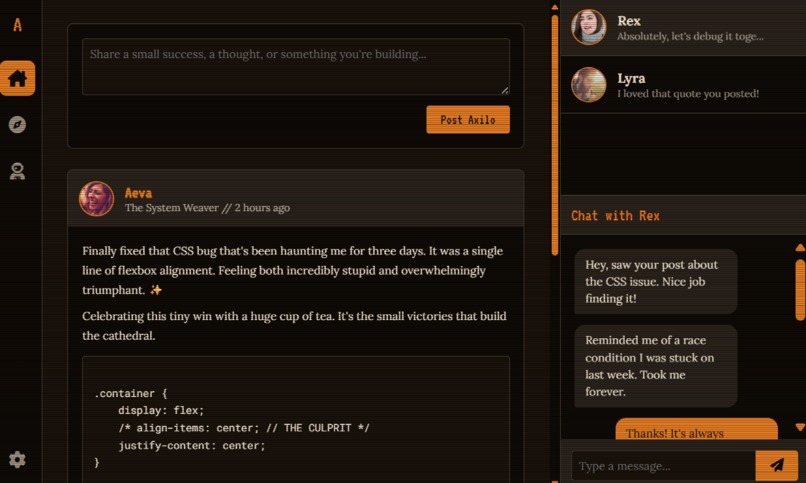Focus the 'Share a small success' text area
Screen dimensions: 806x483
click(296, 66)
